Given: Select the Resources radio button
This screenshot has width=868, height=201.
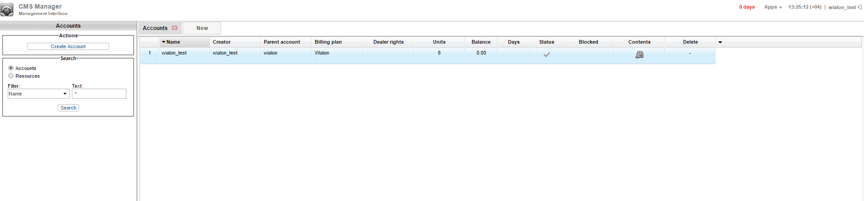Looking at the screenshot, I should [x=11, y=76].
